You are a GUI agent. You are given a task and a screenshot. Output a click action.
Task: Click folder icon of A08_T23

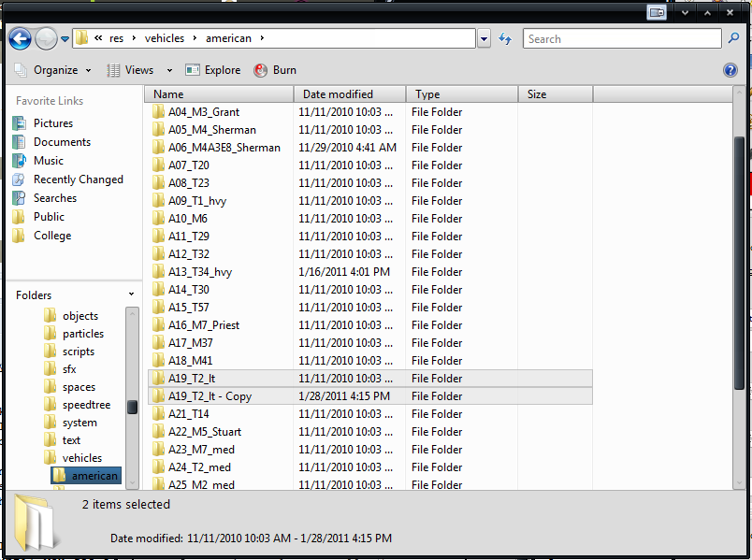(x=158, y=182)
